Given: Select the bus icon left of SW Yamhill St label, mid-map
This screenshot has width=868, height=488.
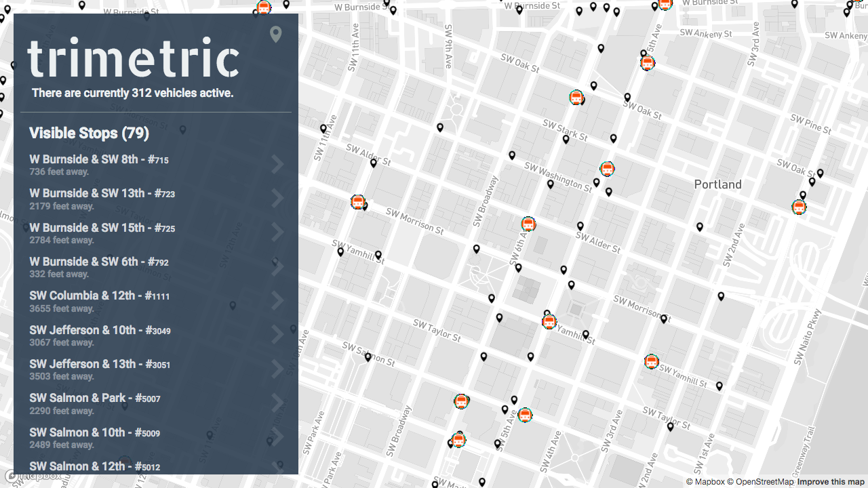Looking at the screenshot, I should tap(549, 321).
